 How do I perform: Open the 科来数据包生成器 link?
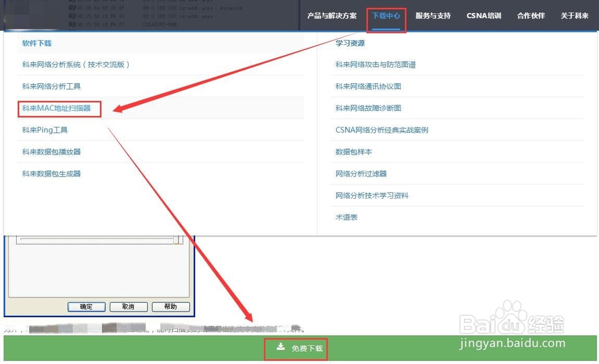click(51, 174)
